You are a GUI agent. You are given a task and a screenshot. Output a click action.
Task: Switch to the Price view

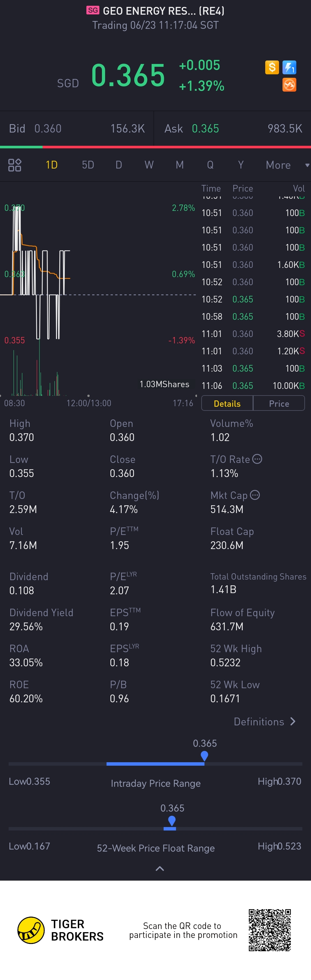[x=279, y=403]
